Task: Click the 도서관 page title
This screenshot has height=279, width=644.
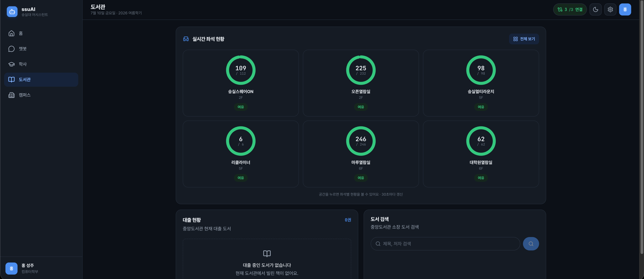Action: pos(98,7)
